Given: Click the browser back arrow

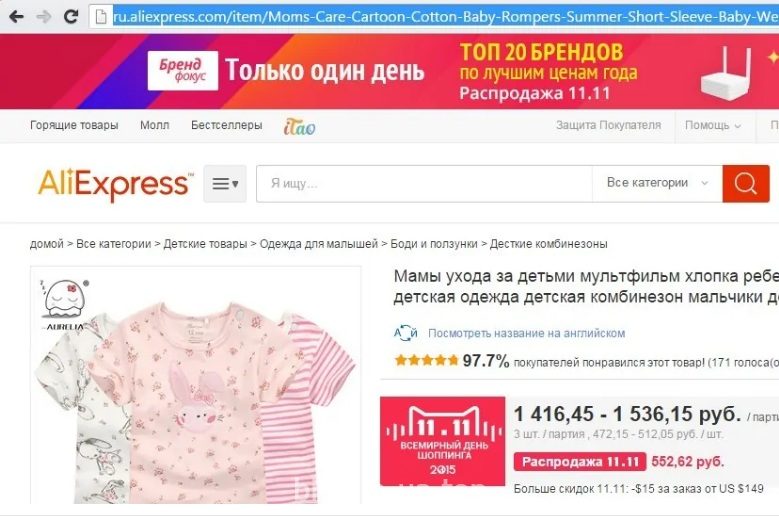Looking at the screenshot, I should (16, 17).
